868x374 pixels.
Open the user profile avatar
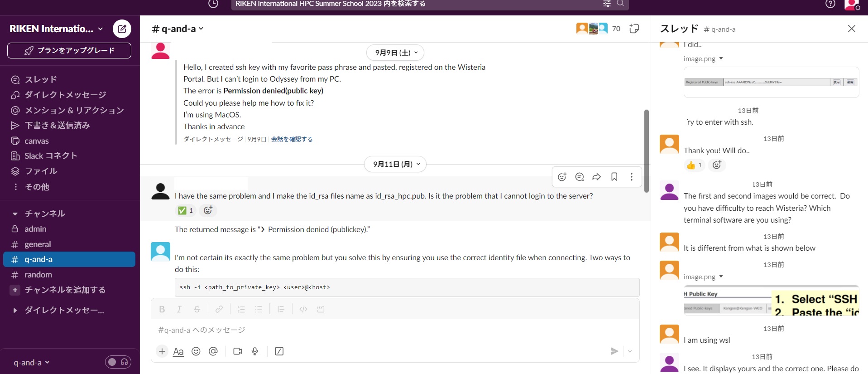pyautogui.click(x=852, y=5)
